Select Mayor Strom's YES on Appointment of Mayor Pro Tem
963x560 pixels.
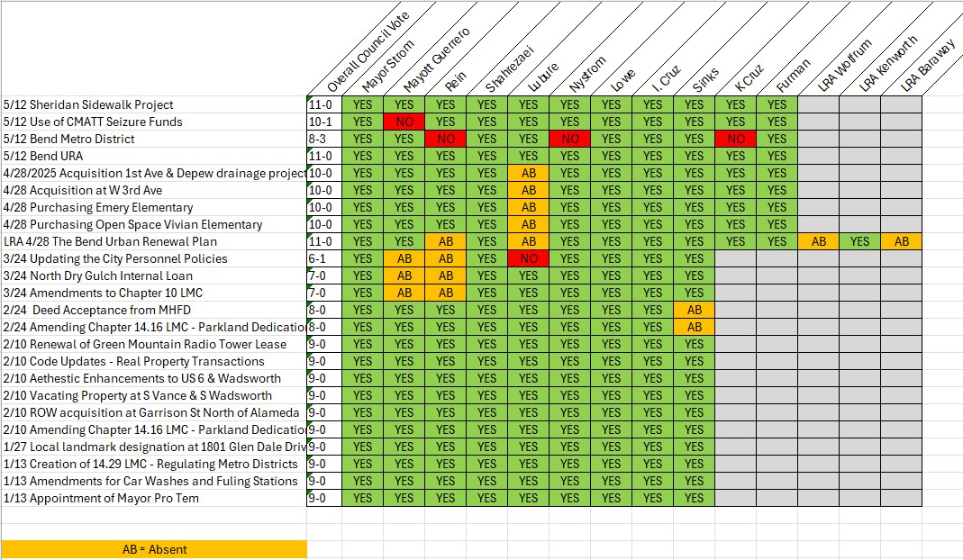(362, 499)
